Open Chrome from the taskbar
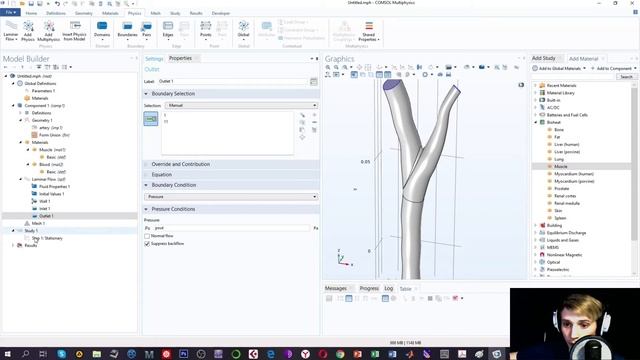The image size is (640, 360). pyautogui.click(x=340, y=354)
